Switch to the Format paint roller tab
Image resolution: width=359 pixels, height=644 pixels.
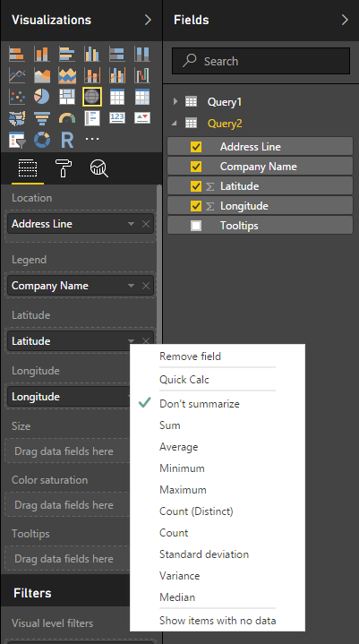[x=64, y=168]
